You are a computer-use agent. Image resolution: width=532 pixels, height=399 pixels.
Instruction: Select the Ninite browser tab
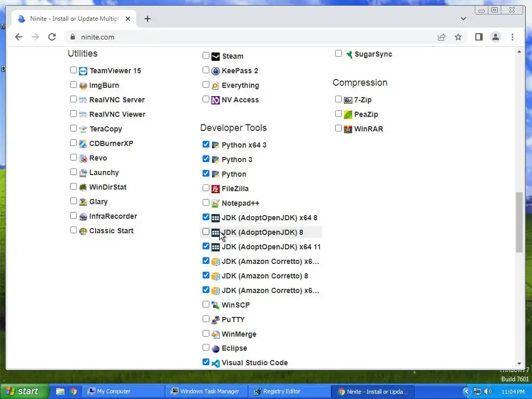tap(74, 19)
